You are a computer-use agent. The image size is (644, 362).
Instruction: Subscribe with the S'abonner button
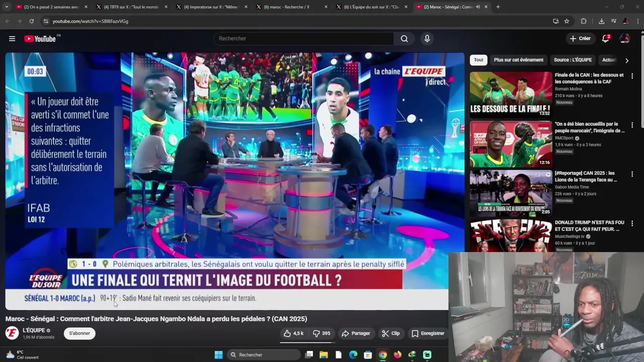pos(79,333)
